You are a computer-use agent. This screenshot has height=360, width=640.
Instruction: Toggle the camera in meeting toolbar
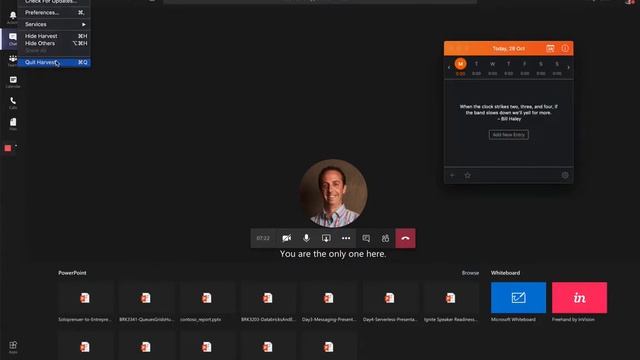click(287, 238)
